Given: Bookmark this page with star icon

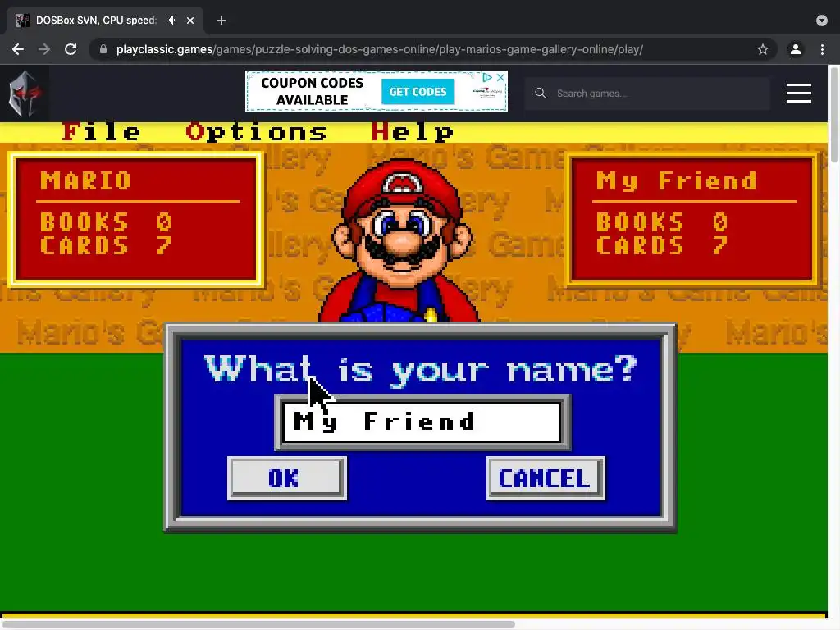Looking at the screenshot, I should coord(763,49).
